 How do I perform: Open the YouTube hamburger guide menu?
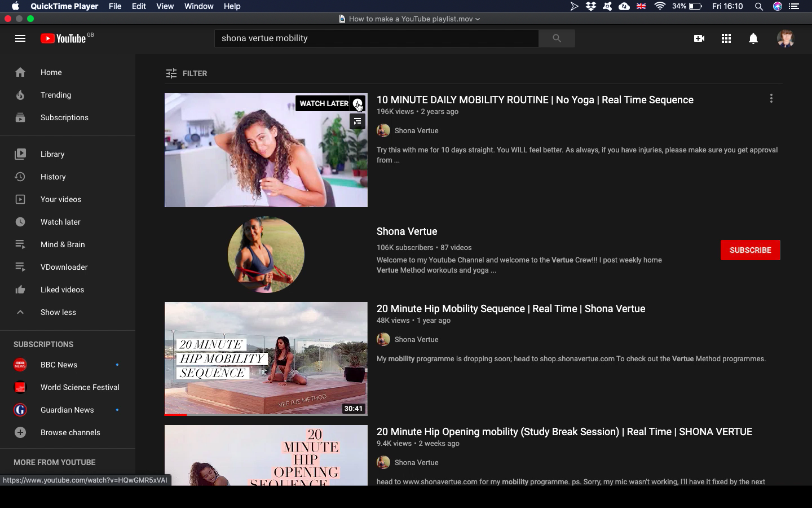pos(20,38)
